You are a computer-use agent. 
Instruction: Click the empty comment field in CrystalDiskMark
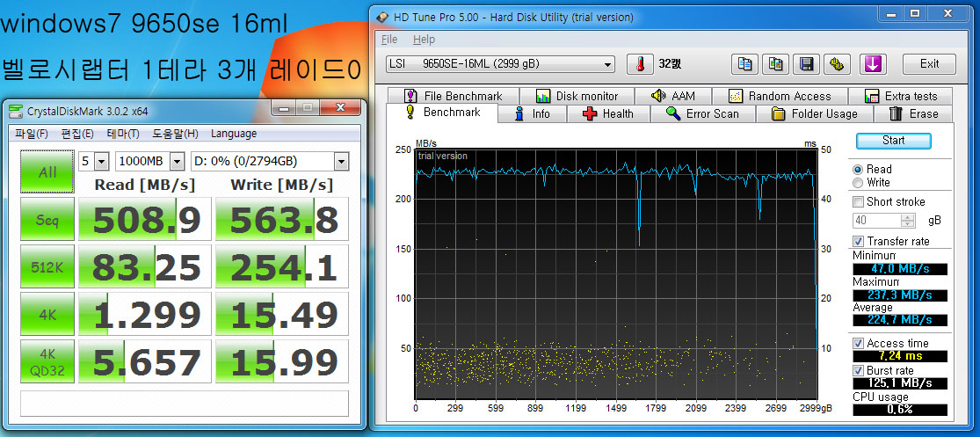click(x=185, y=404)
